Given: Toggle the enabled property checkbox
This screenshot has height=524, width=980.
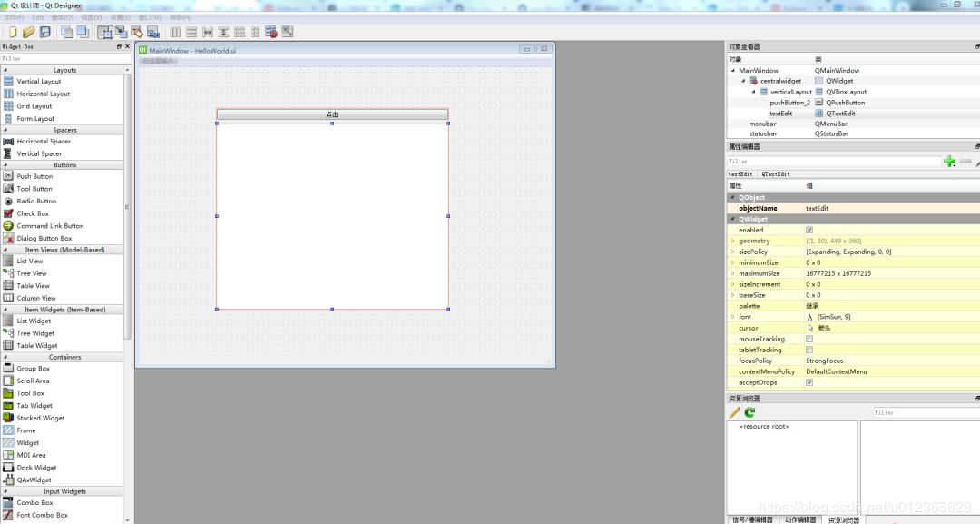Looking at the screenshot, I should [809, 230].
